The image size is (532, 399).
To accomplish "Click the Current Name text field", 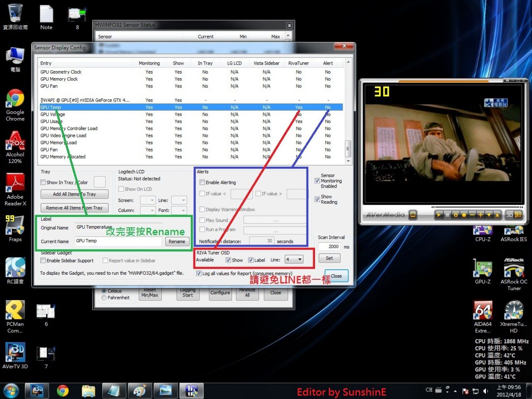I will point(118,241).
